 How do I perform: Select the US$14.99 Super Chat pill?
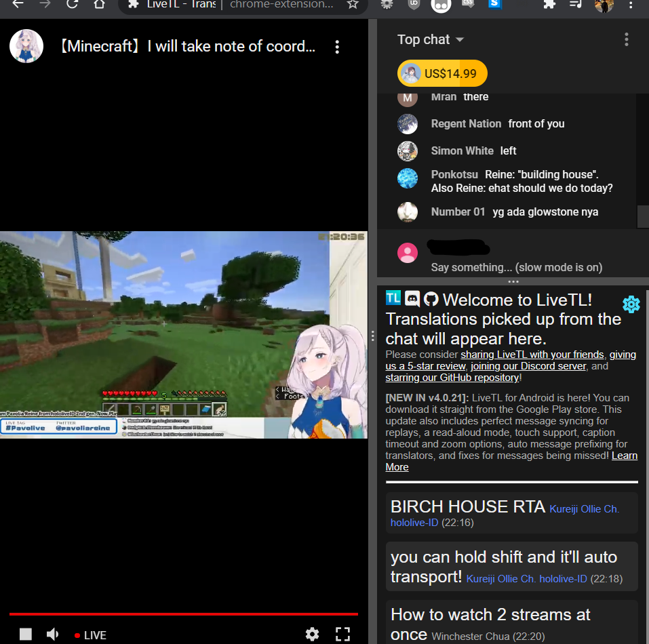pos(441,72)
